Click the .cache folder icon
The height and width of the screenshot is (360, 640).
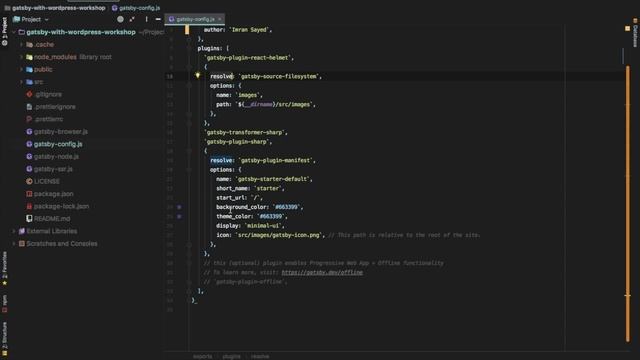point(29,44)
